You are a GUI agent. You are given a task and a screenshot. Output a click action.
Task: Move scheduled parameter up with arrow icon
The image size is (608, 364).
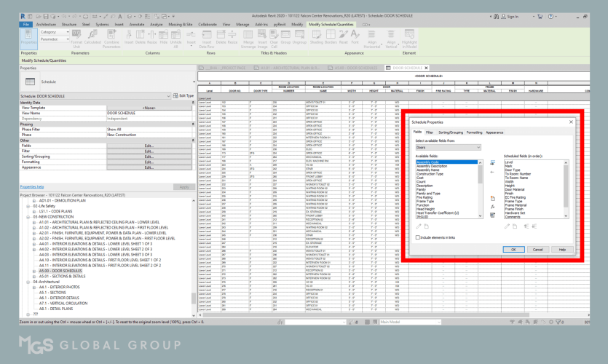coord(526,226)
